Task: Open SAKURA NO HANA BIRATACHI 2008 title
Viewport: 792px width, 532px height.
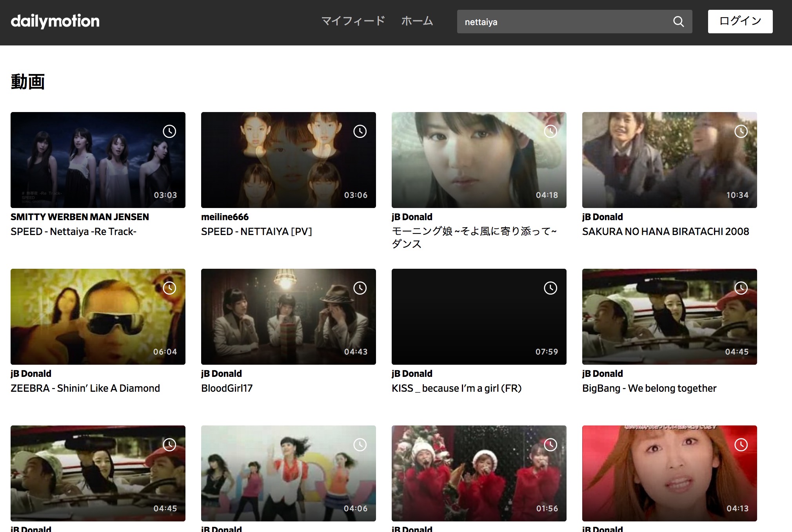Action: click(666, 232)
